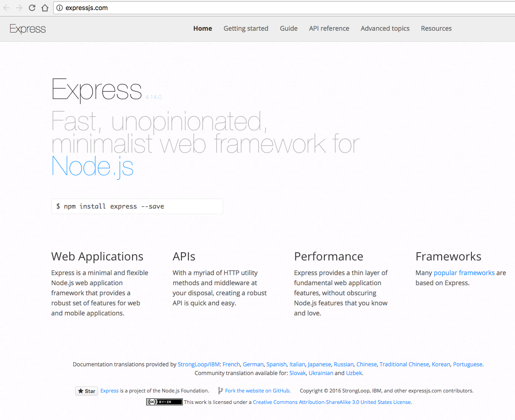Screen dimensions: 515x420
Task: Click the "Fast, unopinionated," tagline text
Action: 159,121
